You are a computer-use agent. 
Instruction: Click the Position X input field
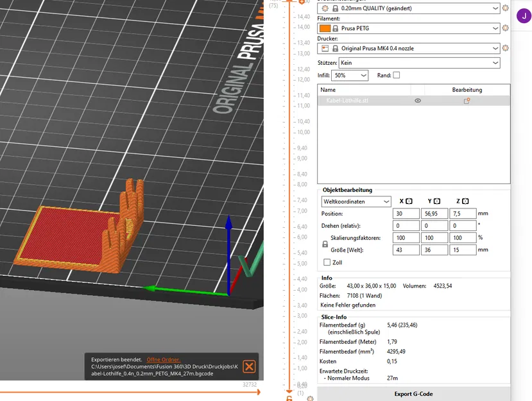tap(406, 214)
